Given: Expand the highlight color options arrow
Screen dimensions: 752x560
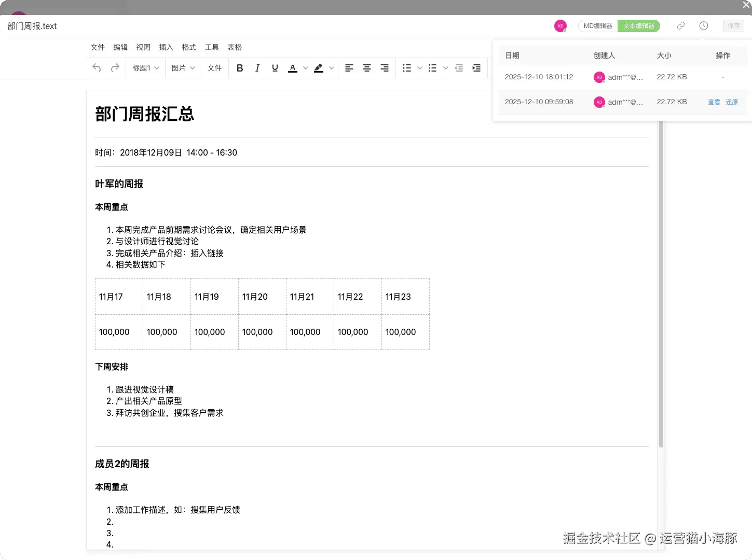Looking at the screenshot, I should tap(332, 68).
